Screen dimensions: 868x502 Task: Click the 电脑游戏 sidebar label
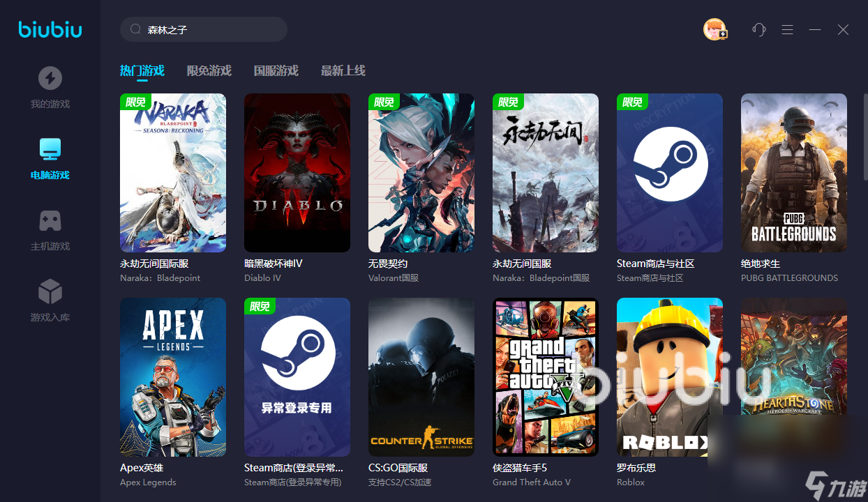tap(50, 175)
